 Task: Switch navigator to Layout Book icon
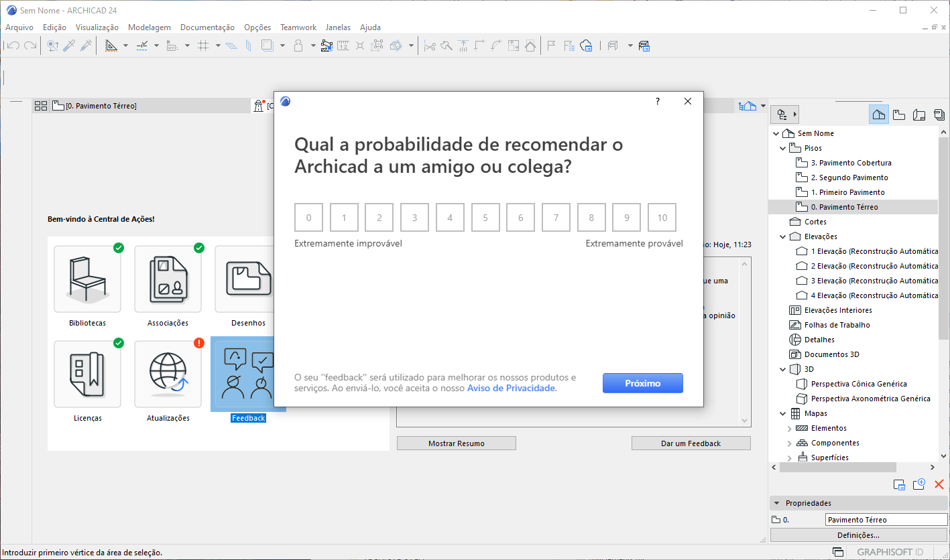coord(919,115)
